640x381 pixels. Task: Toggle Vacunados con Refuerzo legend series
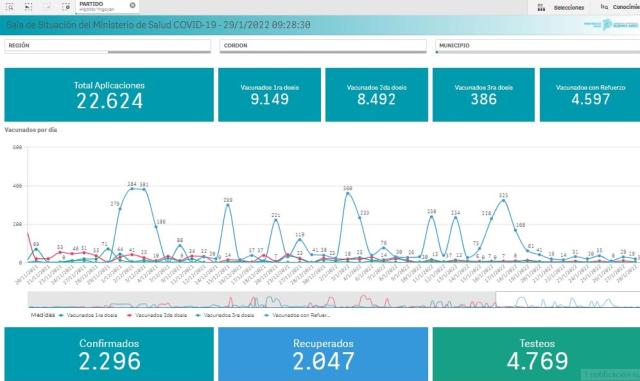(297, 315)
